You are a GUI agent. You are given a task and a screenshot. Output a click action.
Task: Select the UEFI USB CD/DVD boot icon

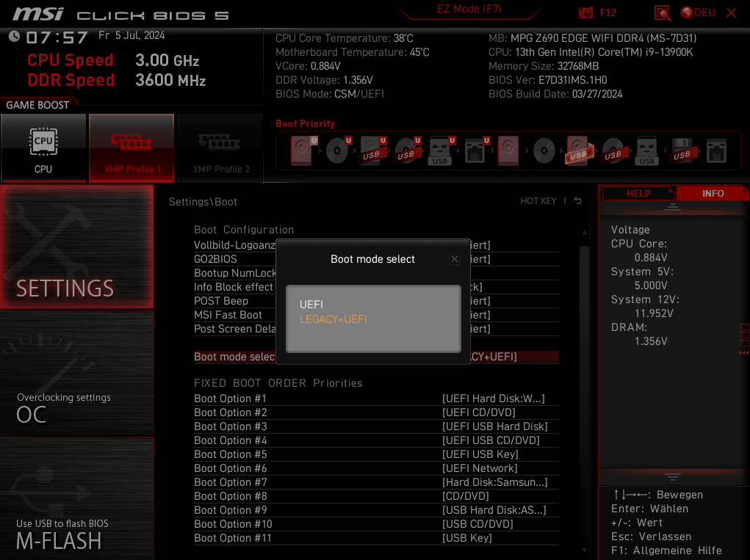tap(407, 150)
